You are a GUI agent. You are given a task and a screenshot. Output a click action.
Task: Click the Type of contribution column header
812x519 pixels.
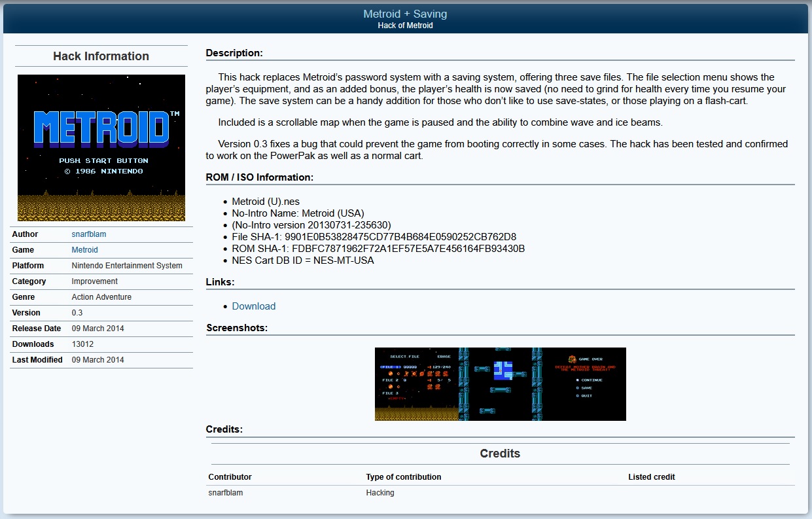click(404, 477)
